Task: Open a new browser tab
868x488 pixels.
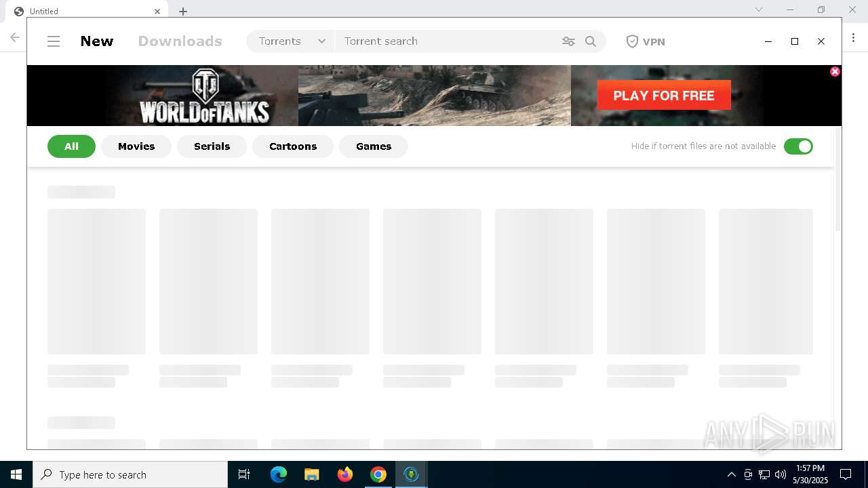Action: pos(183,11)
